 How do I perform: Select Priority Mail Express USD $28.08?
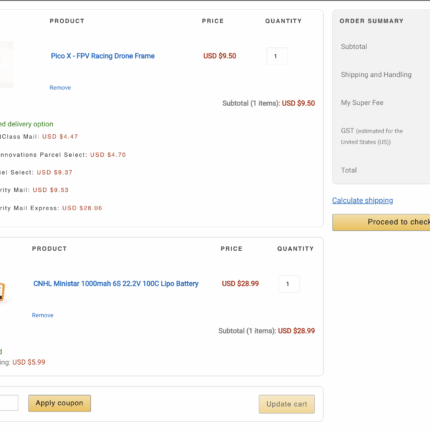click(51, 208)
